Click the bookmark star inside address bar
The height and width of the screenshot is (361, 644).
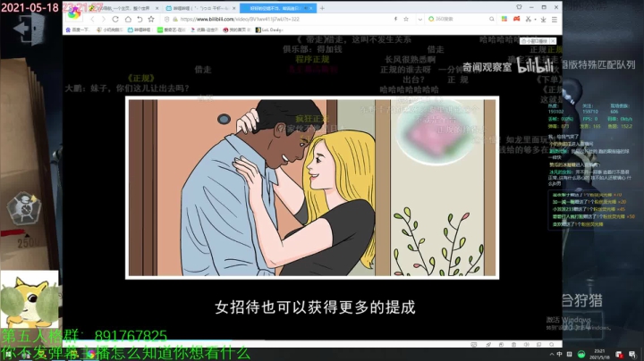pyautogui.click(x=406, y=20)
